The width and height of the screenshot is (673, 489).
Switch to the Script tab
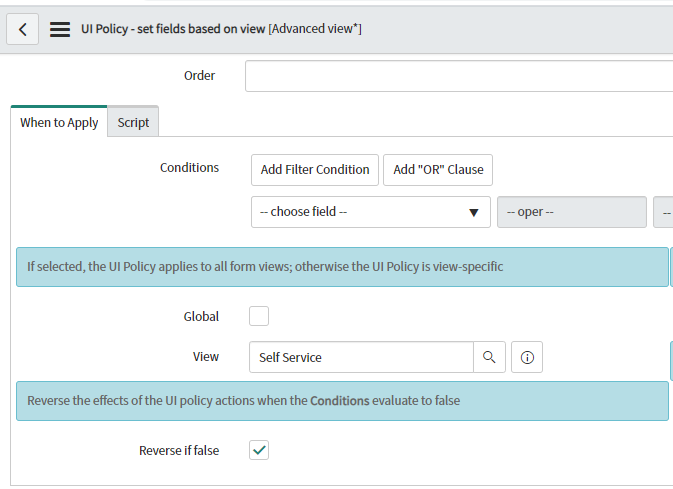click(133, 122)
